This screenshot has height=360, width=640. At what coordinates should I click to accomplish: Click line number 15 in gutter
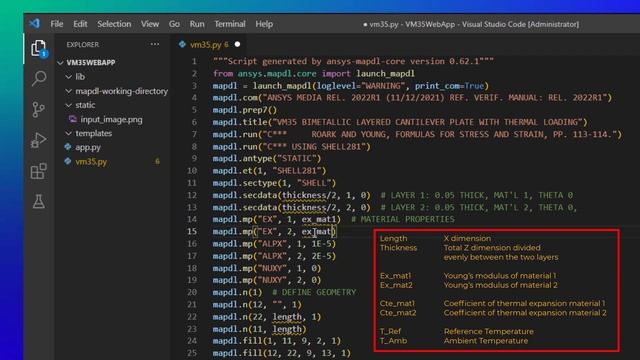(192, 231)
